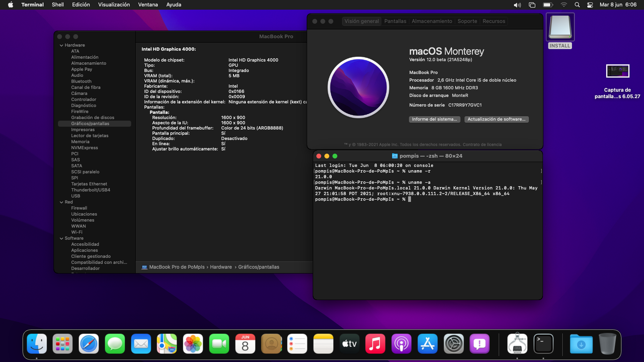This screenshot has width=644, height=362.
Task: Open the Edición menu
Action: (81, 5)
